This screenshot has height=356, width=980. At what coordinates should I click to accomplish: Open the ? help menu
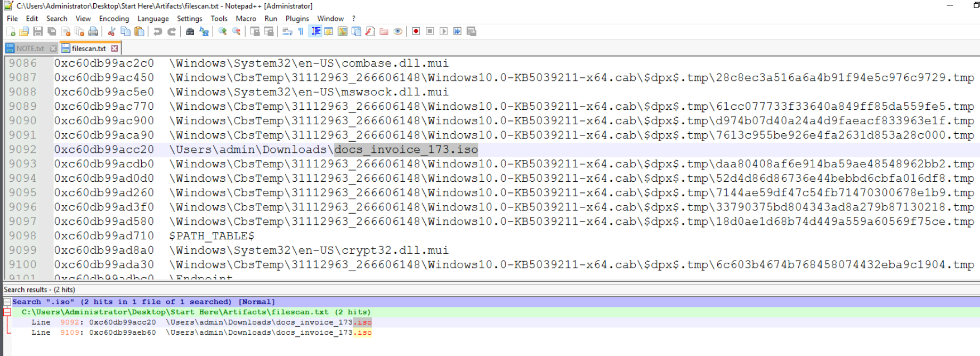coord(353,19)
